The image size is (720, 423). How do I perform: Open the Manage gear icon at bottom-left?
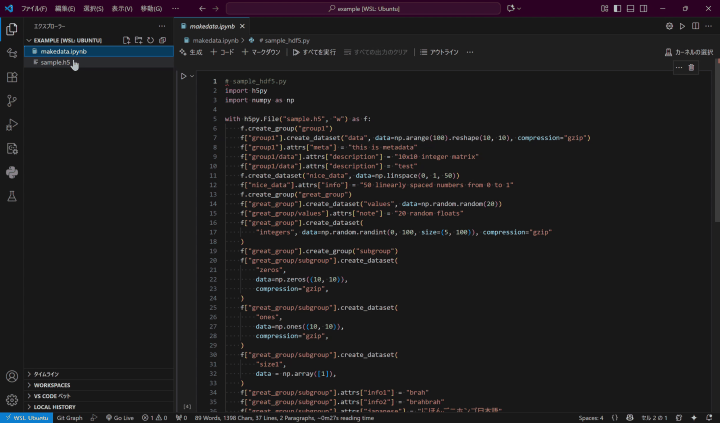(12, 399)
